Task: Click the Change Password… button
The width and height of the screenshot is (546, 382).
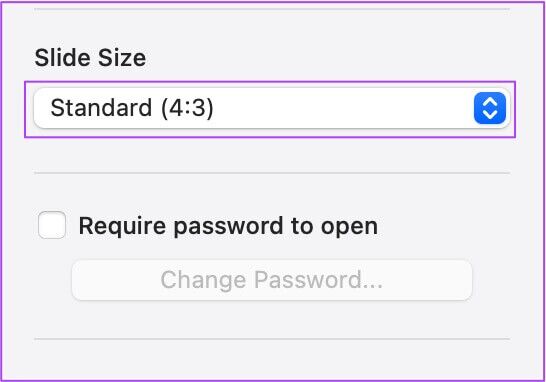Action: coord(272,280)
